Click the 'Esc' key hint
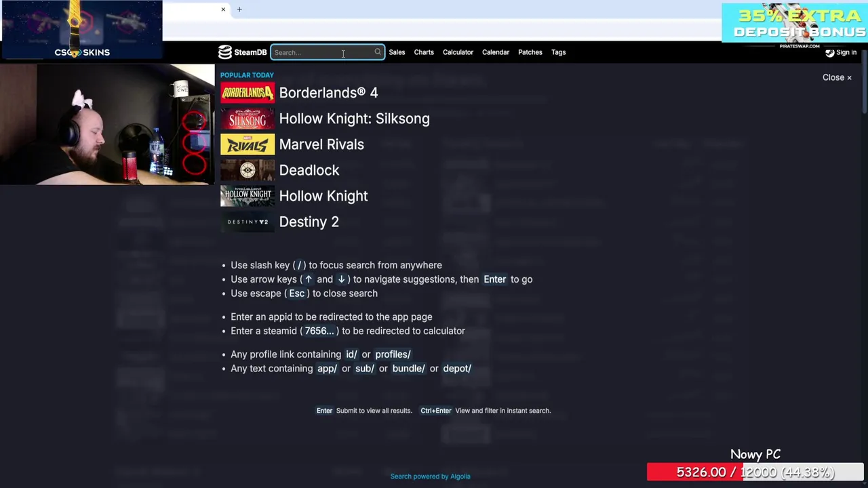The height and width of the screenshot is (488, 868). click(297, 293)
